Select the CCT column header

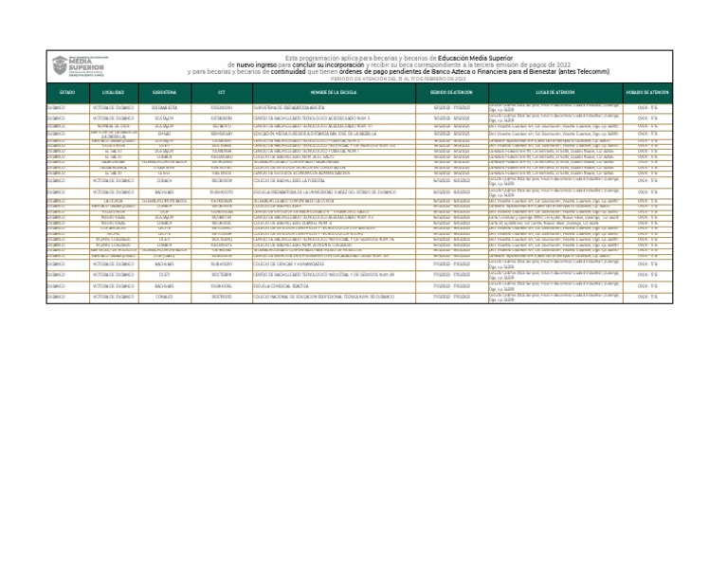click(222, 93)
